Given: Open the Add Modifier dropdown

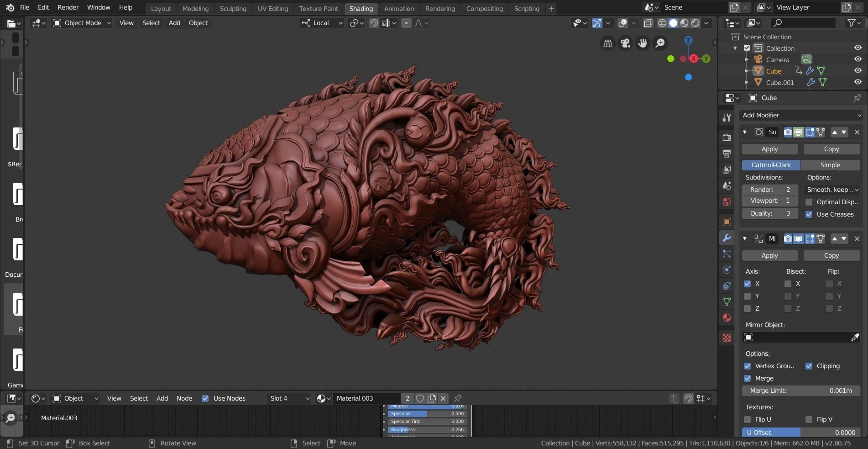Looking at the screenshot, I should click(x=801, y=115).
